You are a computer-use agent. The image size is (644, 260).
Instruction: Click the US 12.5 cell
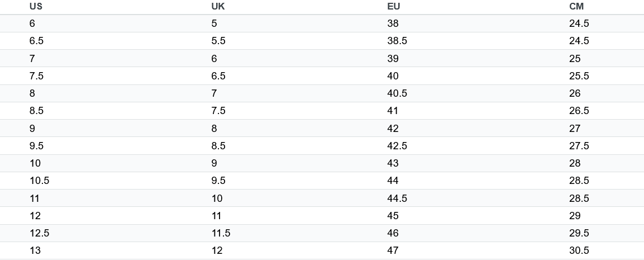pyautogui.click(x=40, y=233)
